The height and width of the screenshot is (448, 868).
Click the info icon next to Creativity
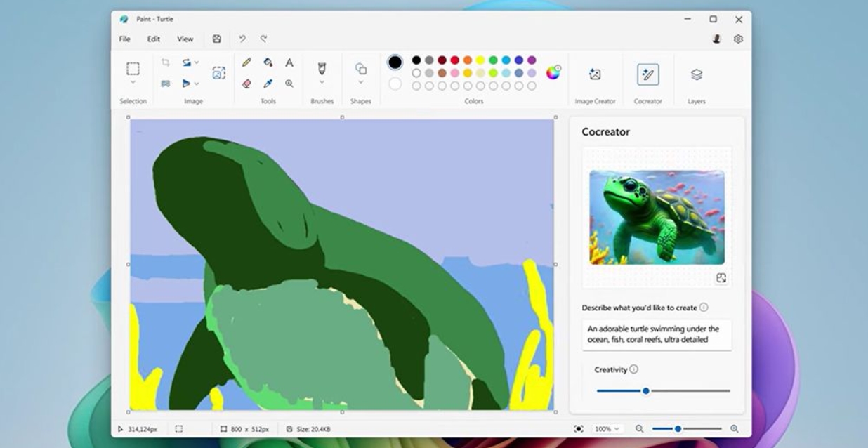pos(633,369)
